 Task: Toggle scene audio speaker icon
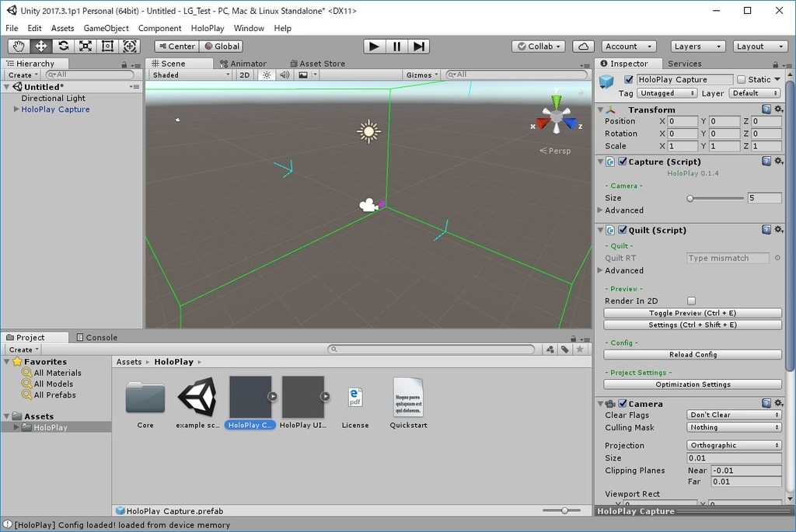tap(285, 75)
